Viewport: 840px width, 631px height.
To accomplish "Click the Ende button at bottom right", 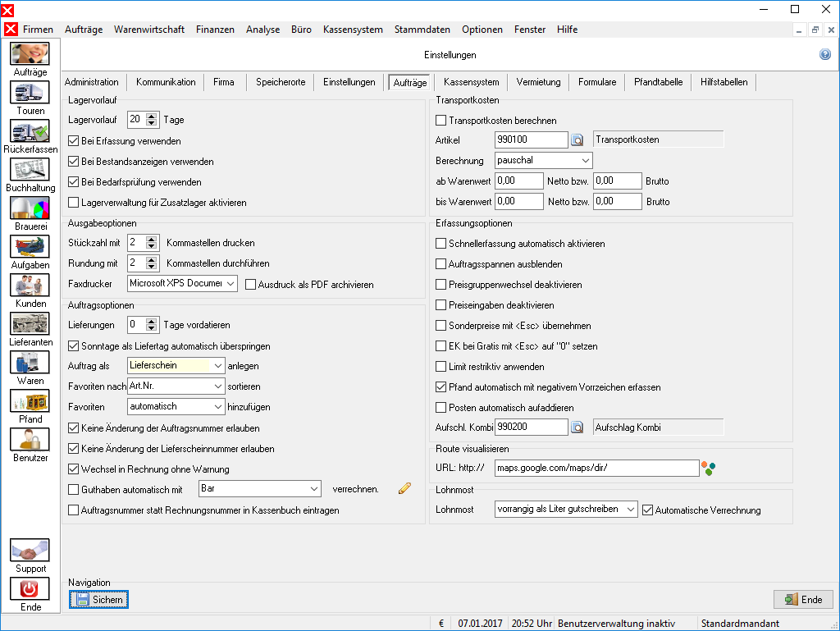I will click(804, 599).
